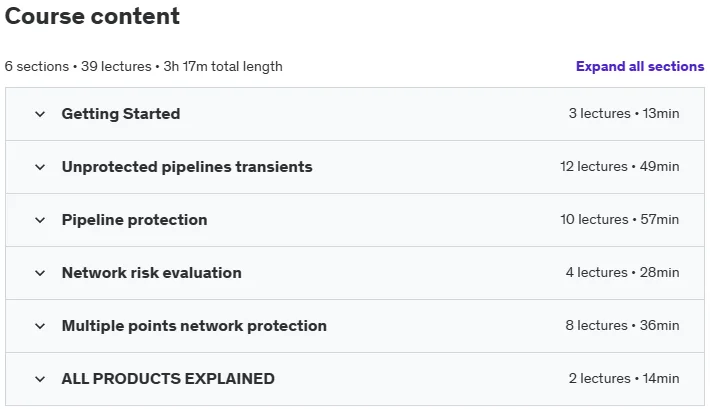The image size is (710, 409).
Task: Click the '4 lectures • 28min' label
Action: coord(622,272)
